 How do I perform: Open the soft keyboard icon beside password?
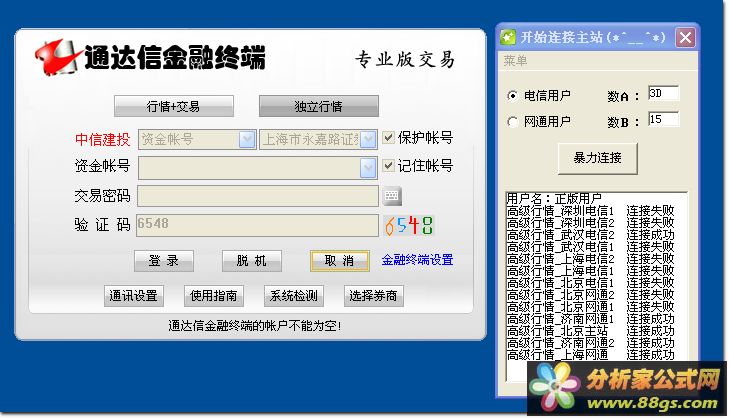[x=391, y=196]
